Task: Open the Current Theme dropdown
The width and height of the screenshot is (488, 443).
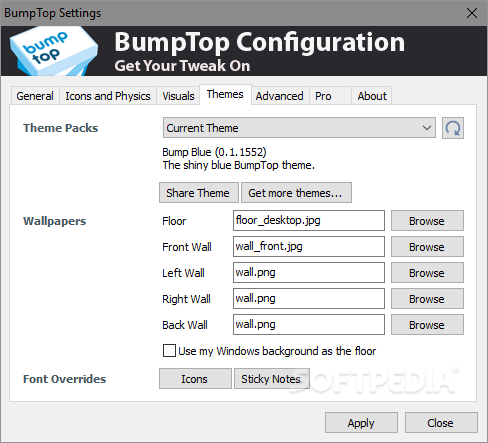Action: 299,128
